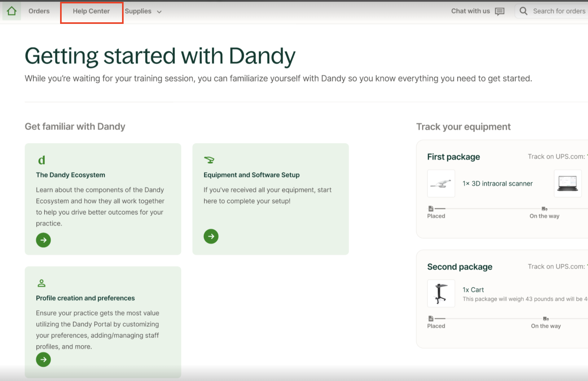588x381 pixels.
Task: Select Equipment and Software Setup heading
Action: coord(251,175)
